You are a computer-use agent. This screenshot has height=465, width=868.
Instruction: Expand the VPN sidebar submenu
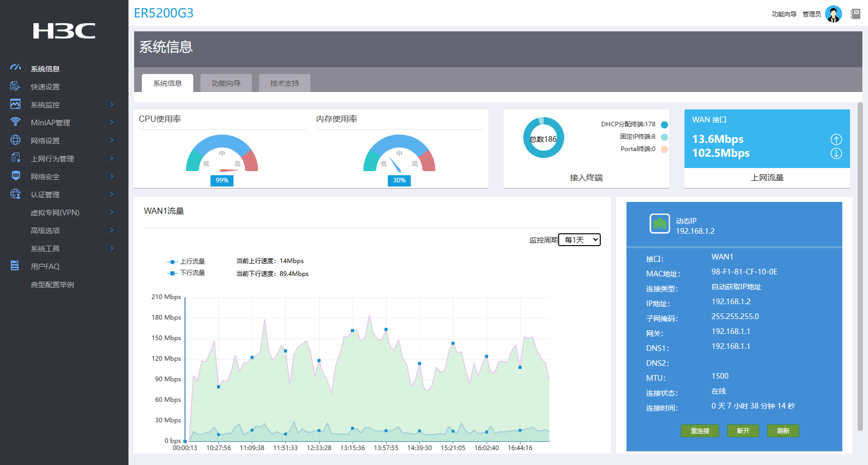pyautogui.click(x=112, y=212)
